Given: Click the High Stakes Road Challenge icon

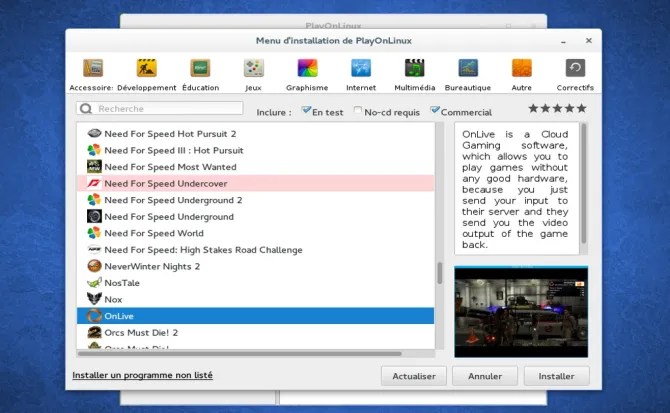Looking at the screenshot, I should tap(94, 249).
